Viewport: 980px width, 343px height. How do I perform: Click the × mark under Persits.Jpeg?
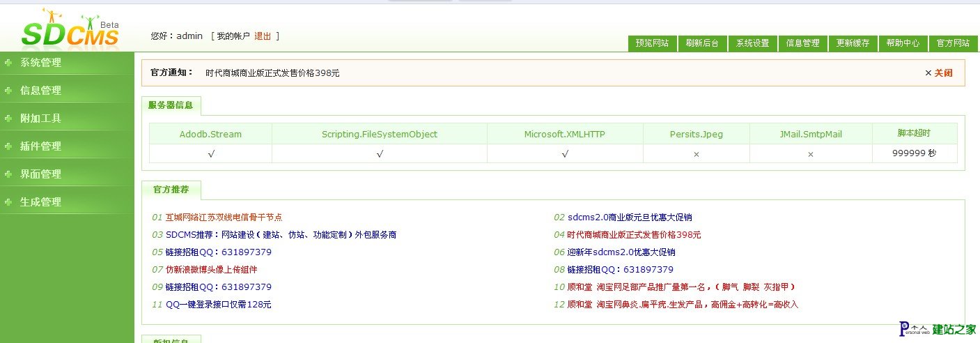pyautogui.click(x=697, y=154)
